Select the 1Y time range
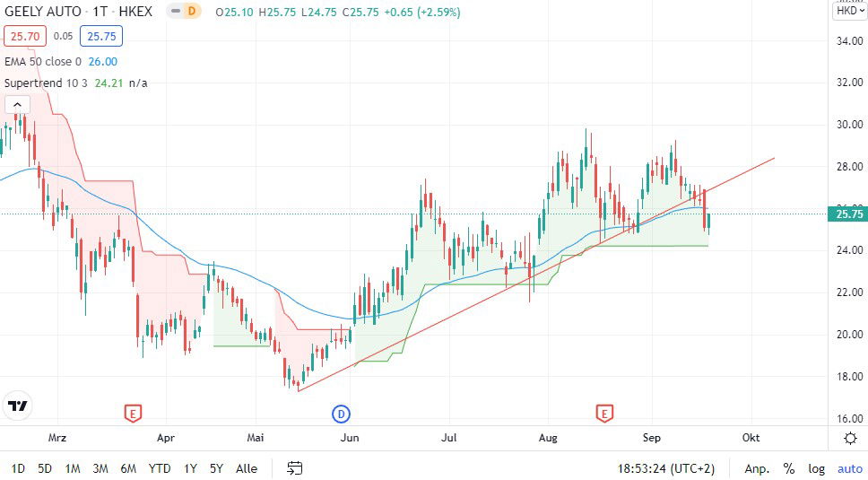The height and width of the screenshot is (480, 868). pos(190,468)
